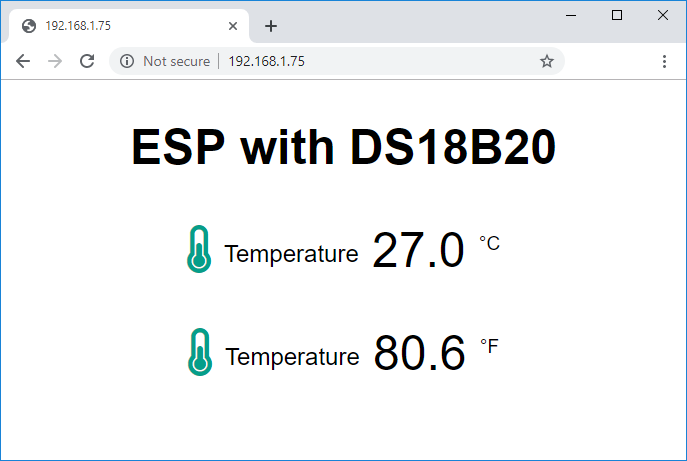Select the 192.168.1.75 browser tab
This screenshot has width=687, height=461.
pos(120,26)
